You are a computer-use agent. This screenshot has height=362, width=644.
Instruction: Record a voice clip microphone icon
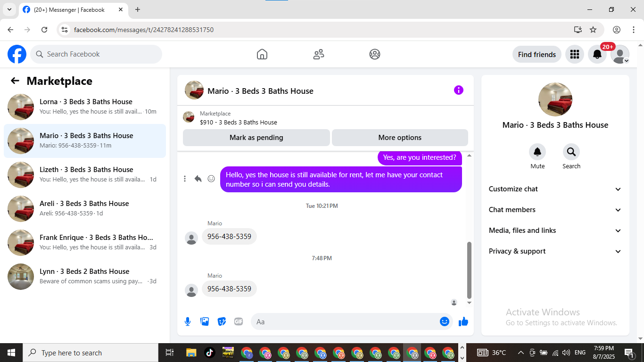188,321
